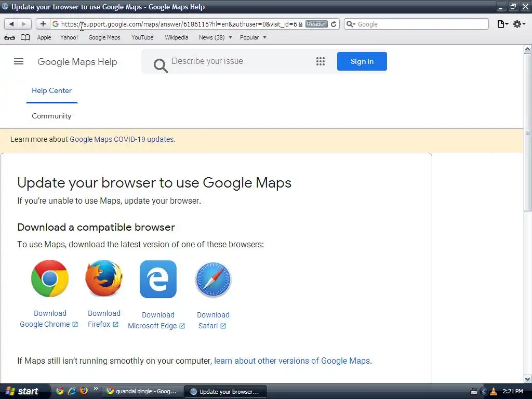
Task: Open the search engine magnifier dropdown
Action: pyautogui.click(x=351, y=24)
